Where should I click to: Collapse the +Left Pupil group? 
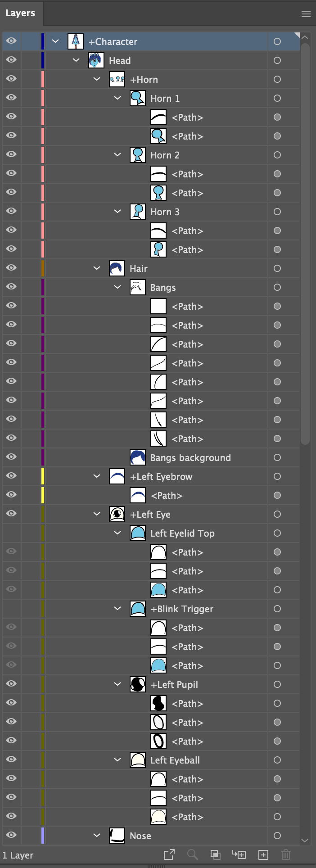pos(117,684)
